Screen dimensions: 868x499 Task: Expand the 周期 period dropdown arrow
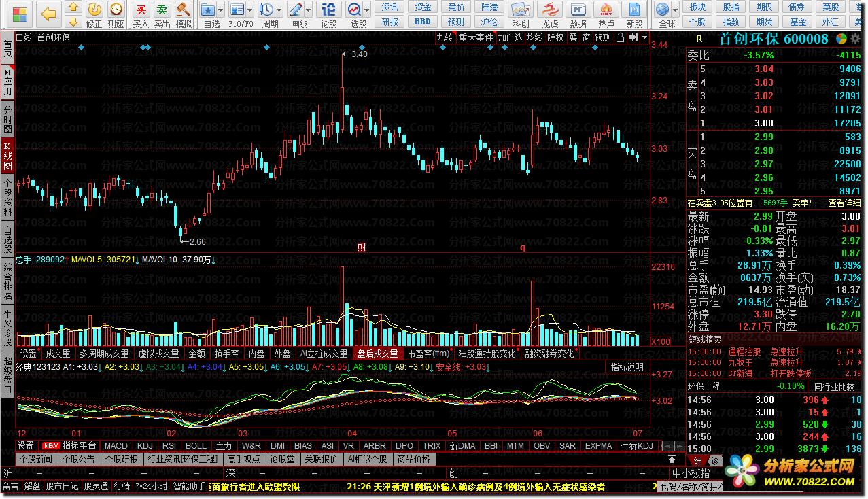pyautogui.click(x=279, y=10)
